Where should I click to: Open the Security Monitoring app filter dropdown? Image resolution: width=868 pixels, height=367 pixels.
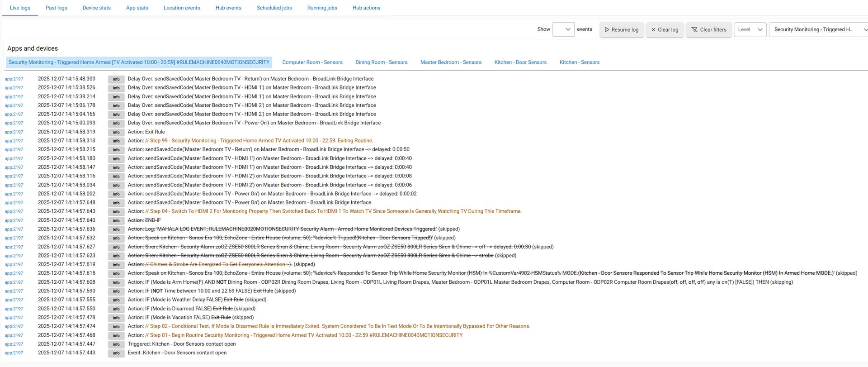tap(818, 29)
